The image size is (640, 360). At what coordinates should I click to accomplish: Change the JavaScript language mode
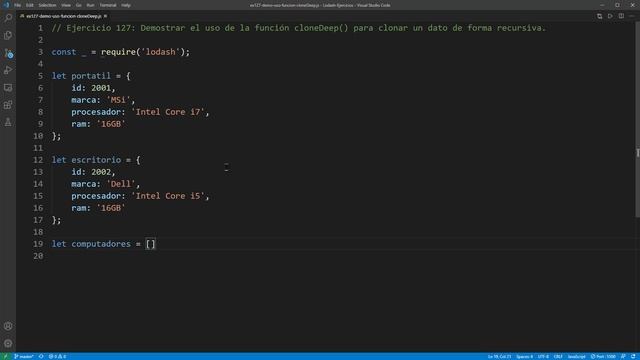tap(576, 356)
